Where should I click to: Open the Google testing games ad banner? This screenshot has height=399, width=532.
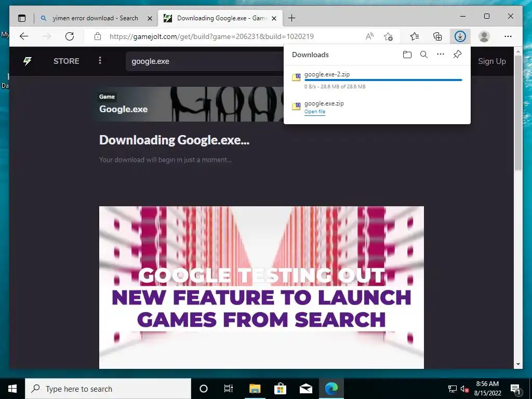click(261, 287)
